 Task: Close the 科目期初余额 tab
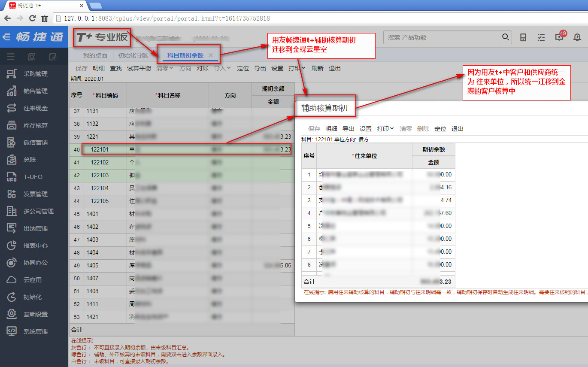210,55
